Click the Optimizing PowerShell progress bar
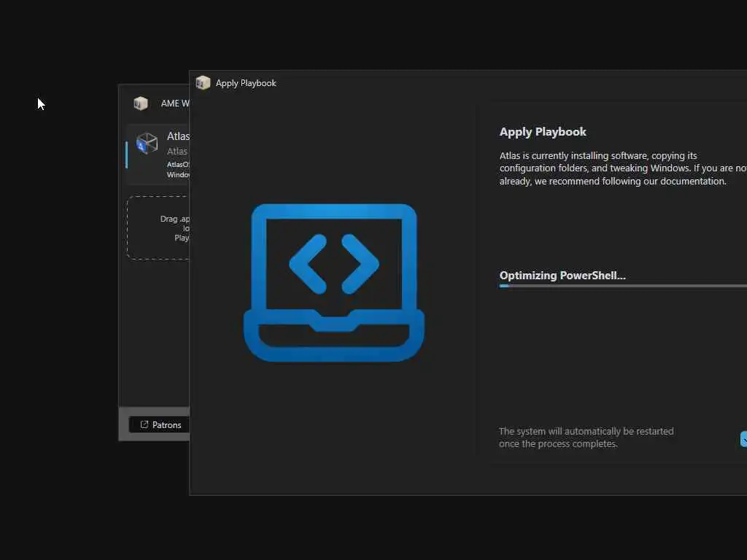Screen dimensions: 747x560 (623, 286)
